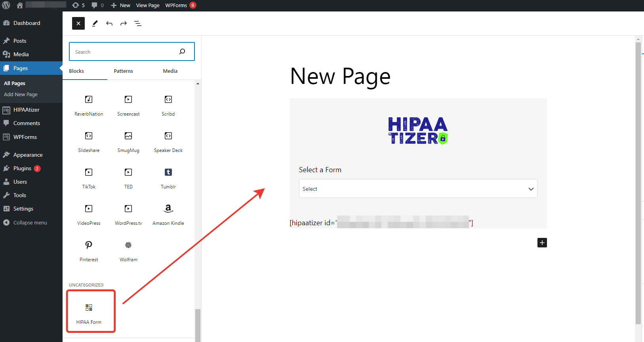Choose the Tumblr embed block

coord(168,177)
